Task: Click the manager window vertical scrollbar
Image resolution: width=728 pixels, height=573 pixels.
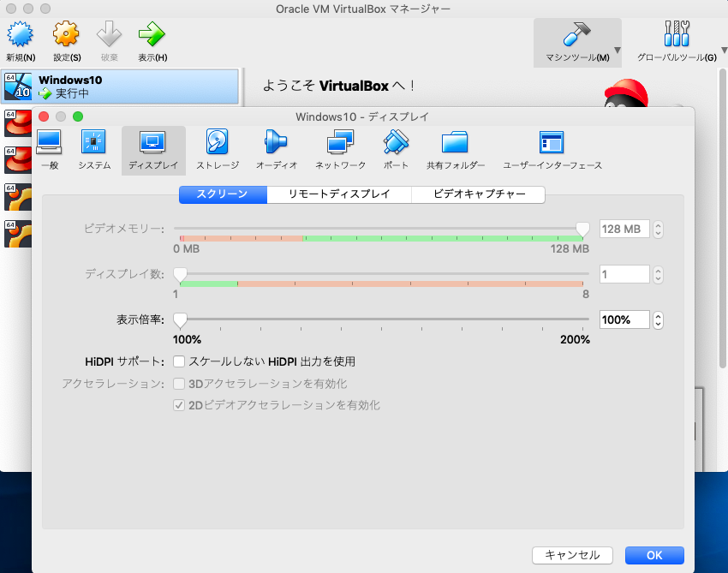Action: click(x=722, y=218)
